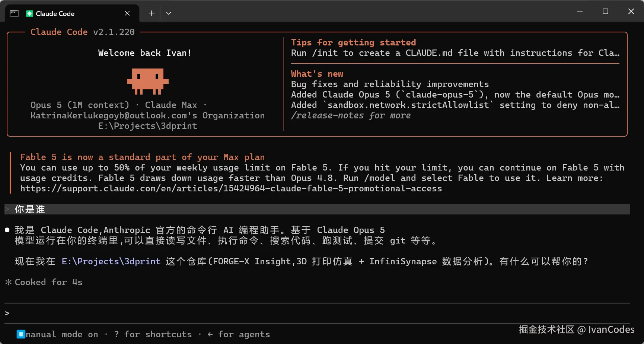
Task: Click the 'sandbox.network.strictAllowlist' changelog line
Action: point(455,105)
